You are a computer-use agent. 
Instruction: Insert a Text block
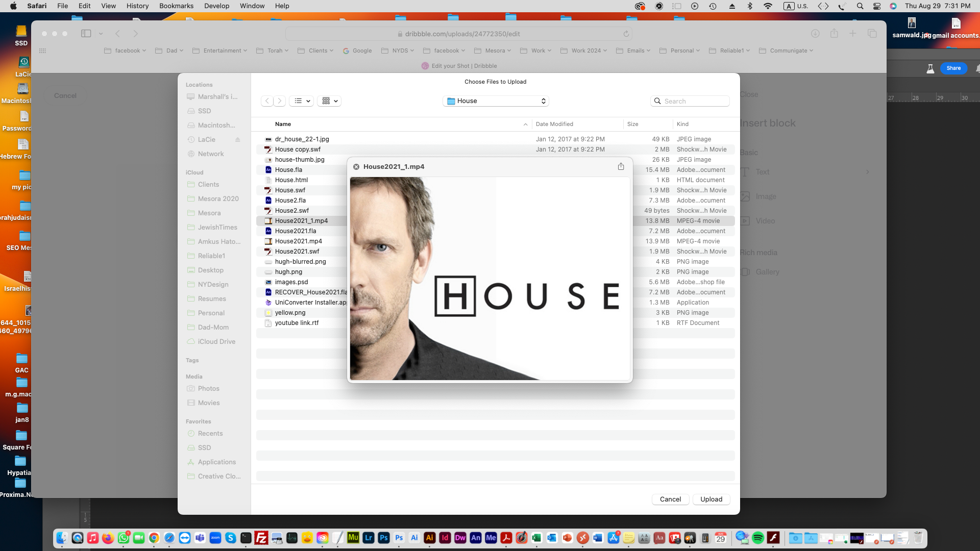coord(762,172)
